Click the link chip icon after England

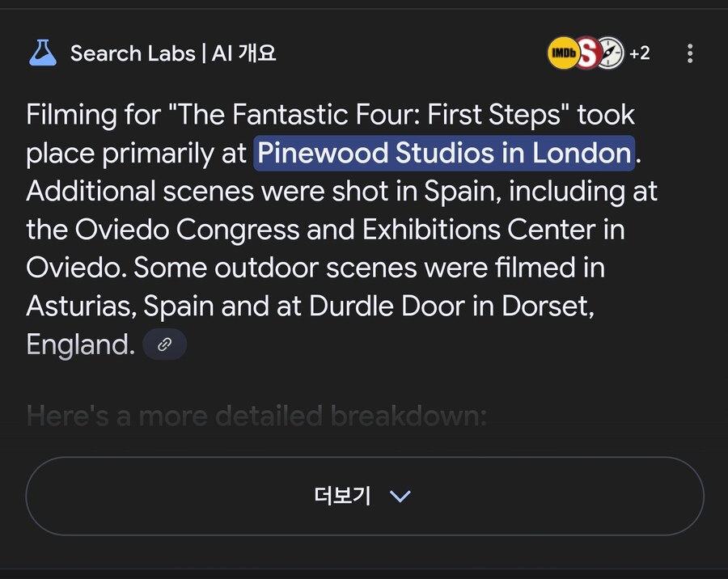tap(165, 344)
